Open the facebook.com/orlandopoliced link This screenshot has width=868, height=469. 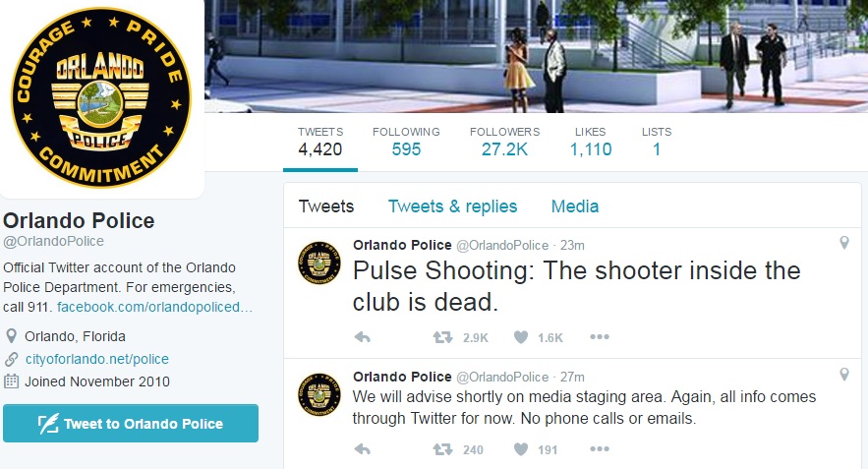pos(154,307)
